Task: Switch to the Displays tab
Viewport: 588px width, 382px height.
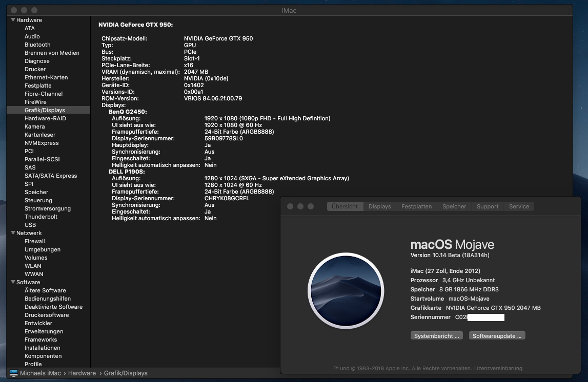Action: [379, 206]
